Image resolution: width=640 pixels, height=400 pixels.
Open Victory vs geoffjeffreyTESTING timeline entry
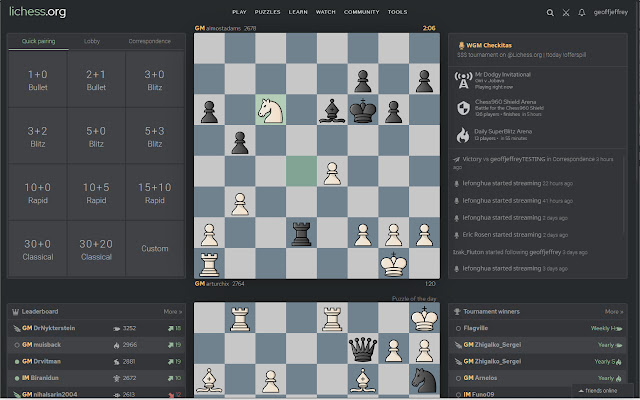[533, 163]
